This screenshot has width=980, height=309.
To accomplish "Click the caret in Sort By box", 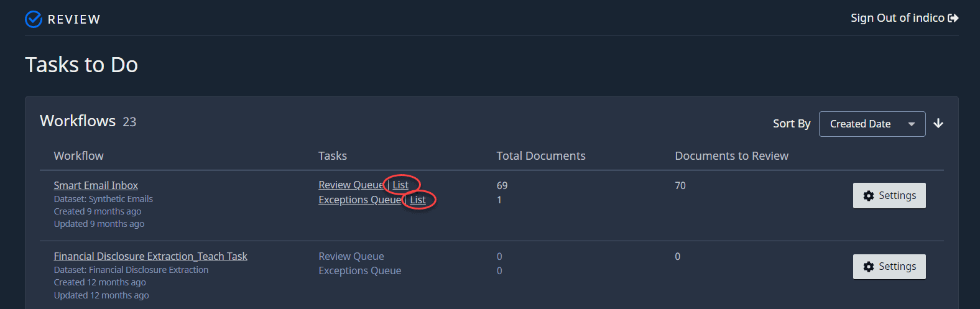I will coord(912,124).
